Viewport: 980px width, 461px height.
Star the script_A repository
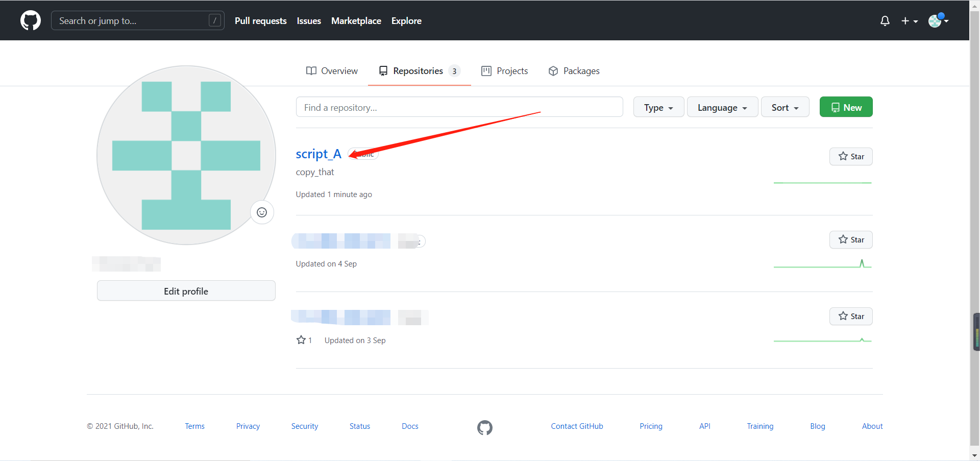pyautogui.click(x=850, y=156)
